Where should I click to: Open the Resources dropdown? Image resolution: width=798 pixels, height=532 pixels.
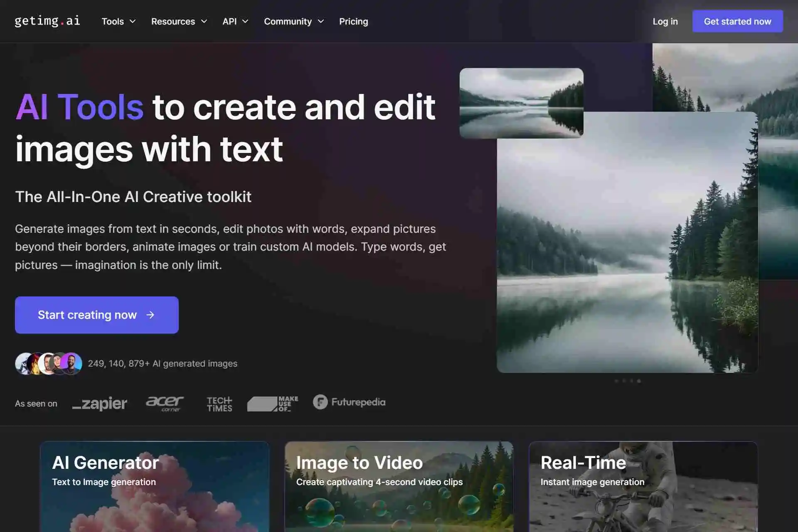(x=179, y=21)
